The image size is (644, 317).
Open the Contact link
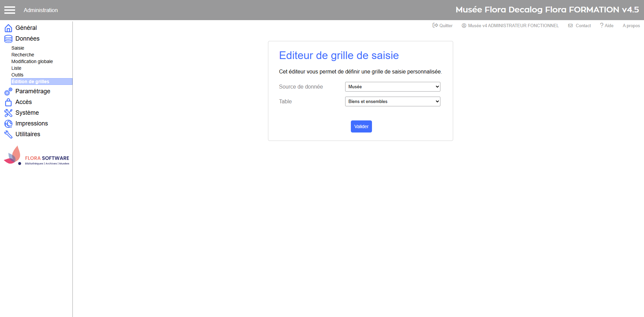(580, 25)
